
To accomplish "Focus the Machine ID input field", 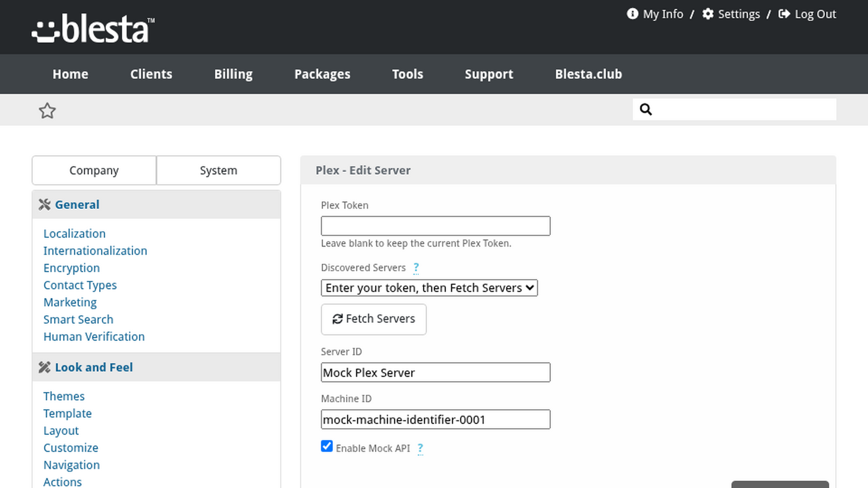I will coord(435,419).
